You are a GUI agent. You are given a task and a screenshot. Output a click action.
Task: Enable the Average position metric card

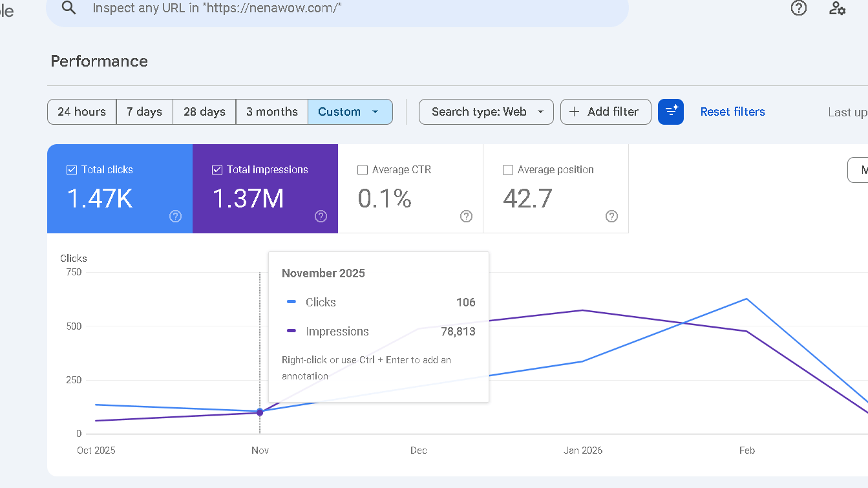click(508, 169)
